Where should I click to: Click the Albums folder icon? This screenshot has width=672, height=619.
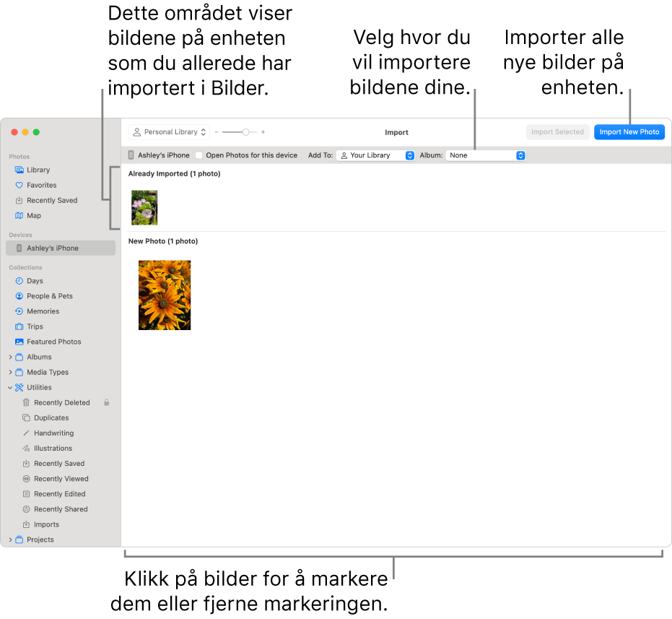19,357
